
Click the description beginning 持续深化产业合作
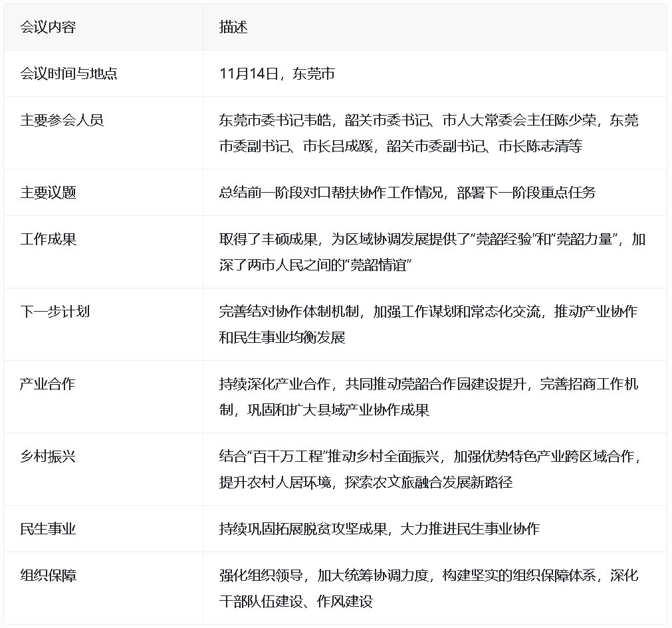(428, 396)
